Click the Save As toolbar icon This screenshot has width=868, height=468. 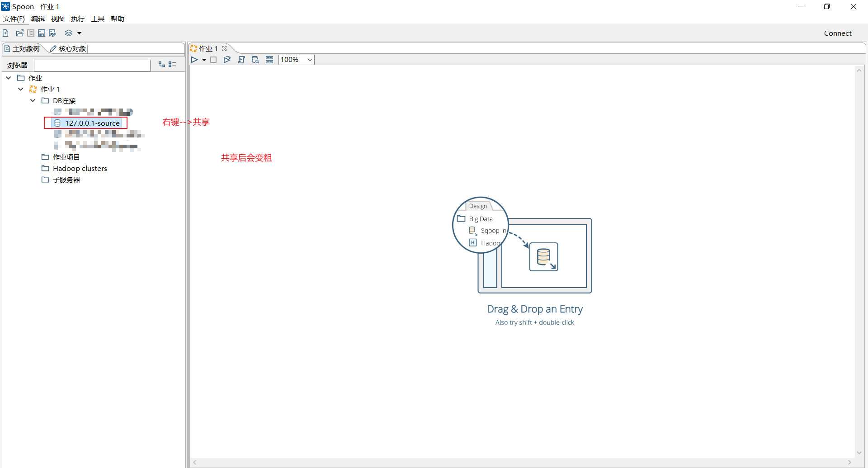point(52,33)
